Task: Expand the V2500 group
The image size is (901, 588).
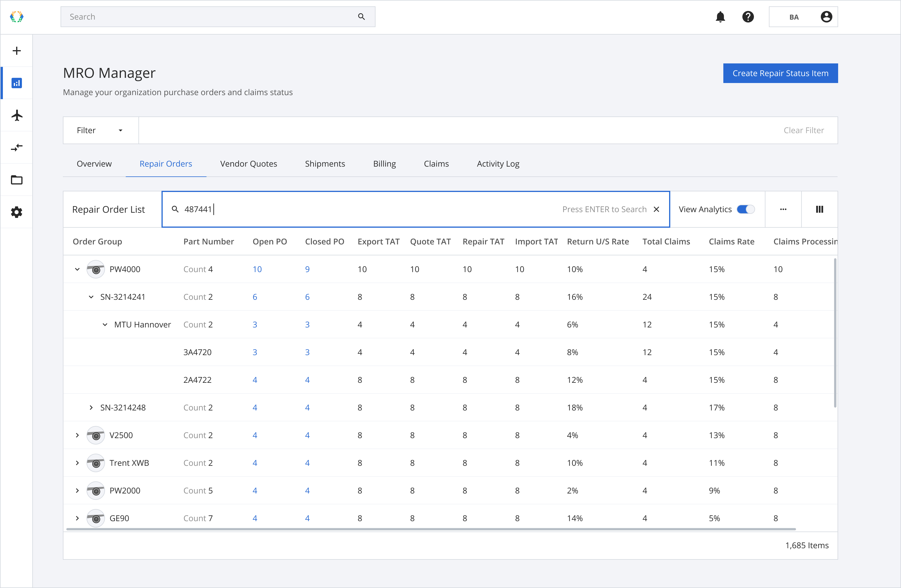Action: tap(77, 435)
